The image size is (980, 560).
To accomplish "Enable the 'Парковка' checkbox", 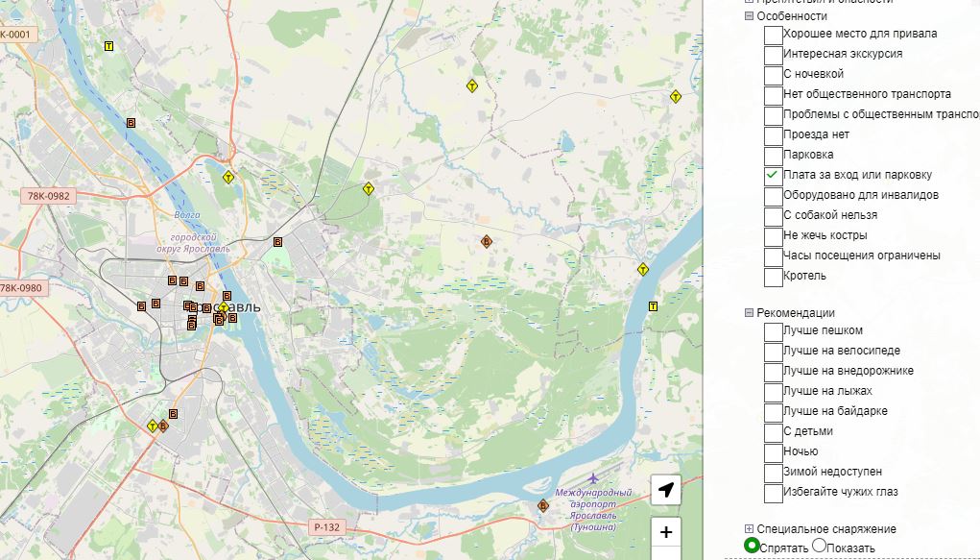I will (x=773, y=156).
